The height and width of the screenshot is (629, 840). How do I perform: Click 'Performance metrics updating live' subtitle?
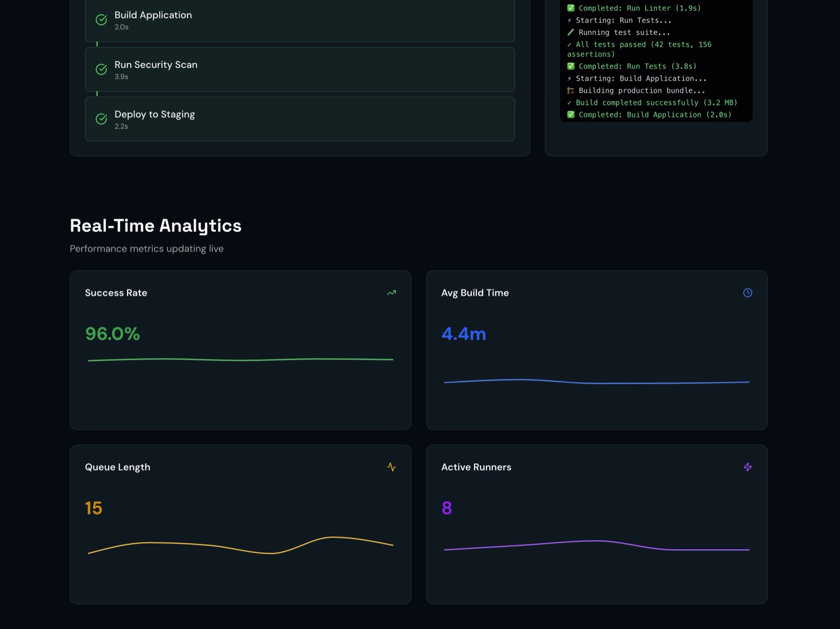click(146, 249)
